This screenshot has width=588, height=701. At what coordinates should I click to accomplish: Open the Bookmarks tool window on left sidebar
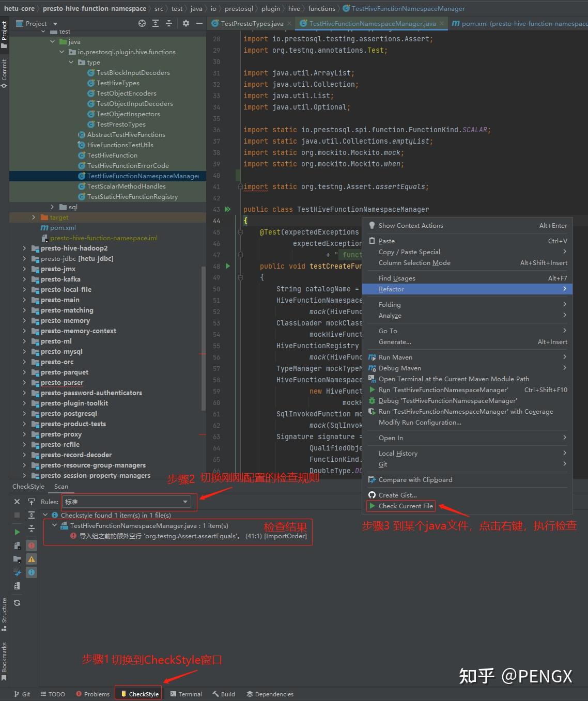4,661
